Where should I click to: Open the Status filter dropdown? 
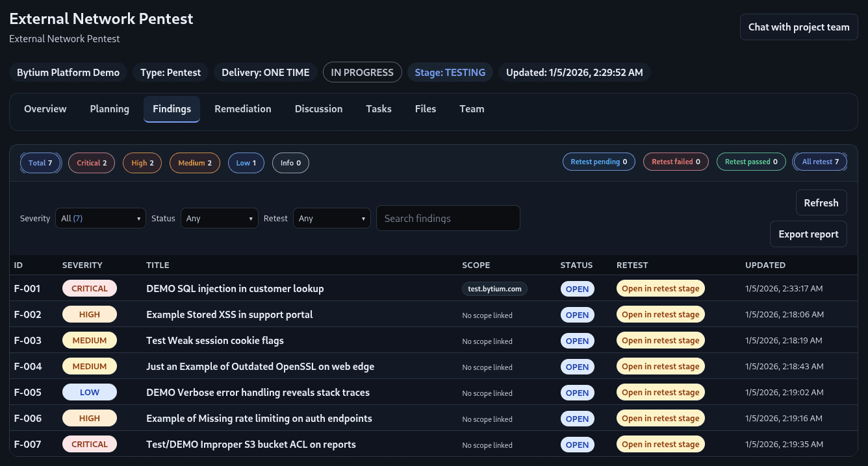(219, 218)
